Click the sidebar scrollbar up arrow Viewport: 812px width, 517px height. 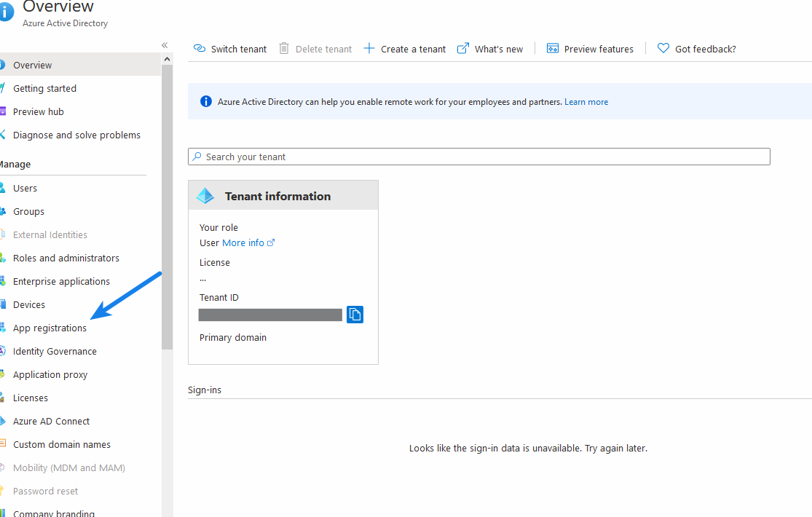(167, 59)
